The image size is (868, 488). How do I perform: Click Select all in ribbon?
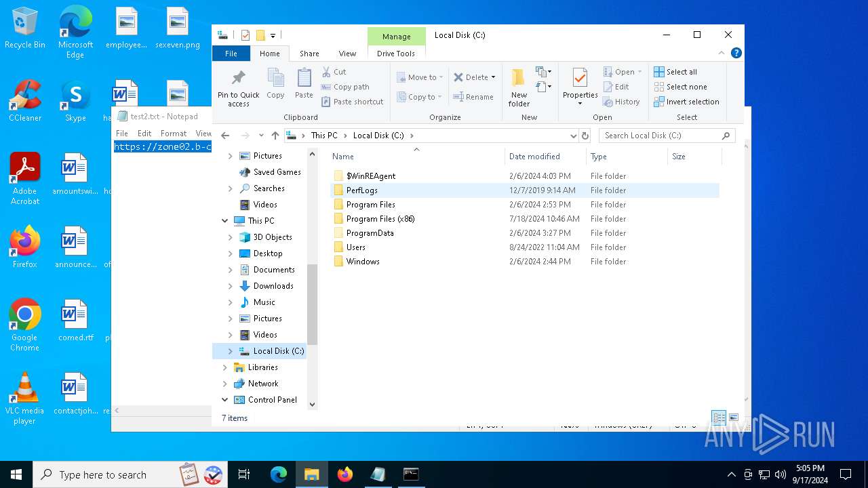tap(675, 72)
